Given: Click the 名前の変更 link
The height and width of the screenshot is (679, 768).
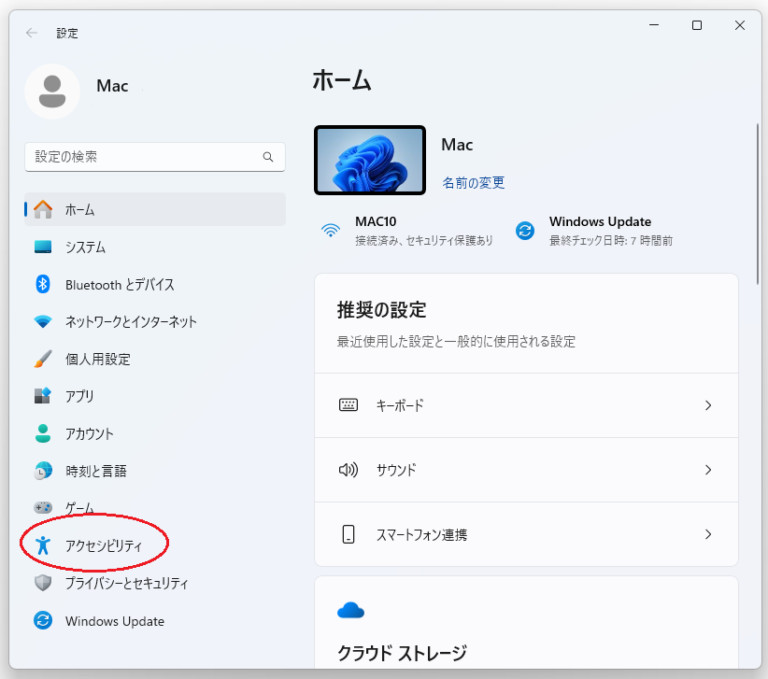Looking at the screenshot, I should click(473, 183).
